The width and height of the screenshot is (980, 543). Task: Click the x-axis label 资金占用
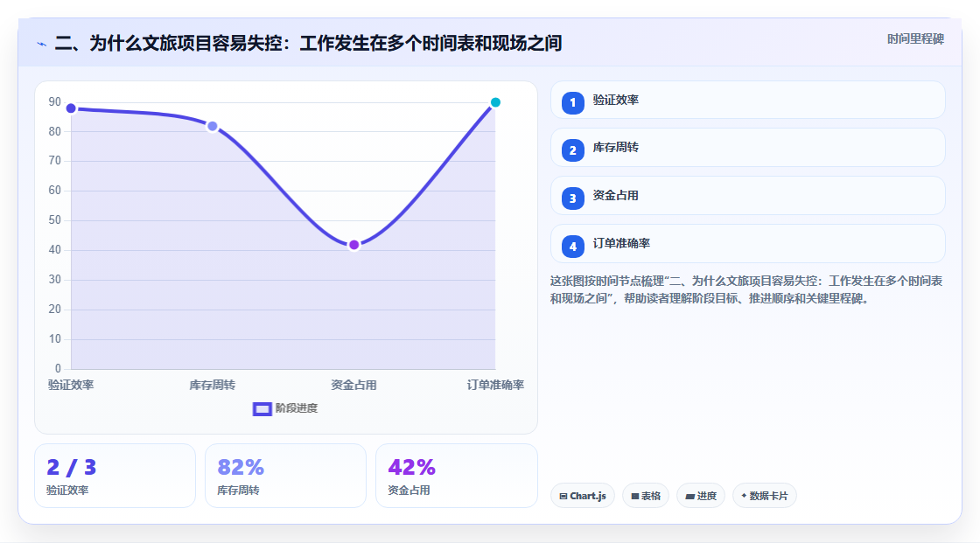[353, 385]
